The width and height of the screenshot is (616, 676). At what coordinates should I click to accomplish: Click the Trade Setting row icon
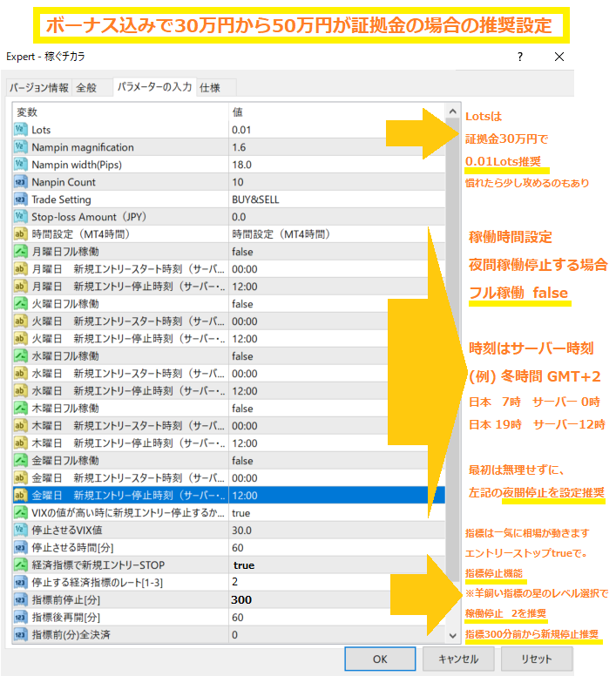[22, 199]
